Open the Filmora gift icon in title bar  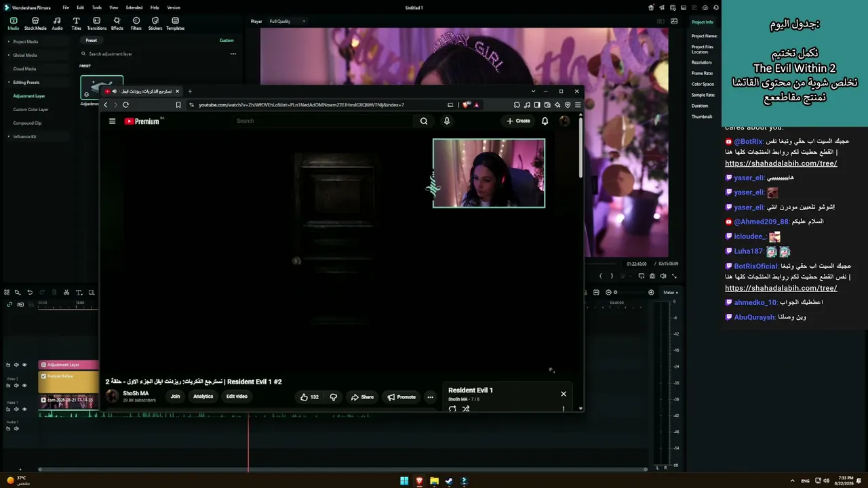click(x=652, y=7)
